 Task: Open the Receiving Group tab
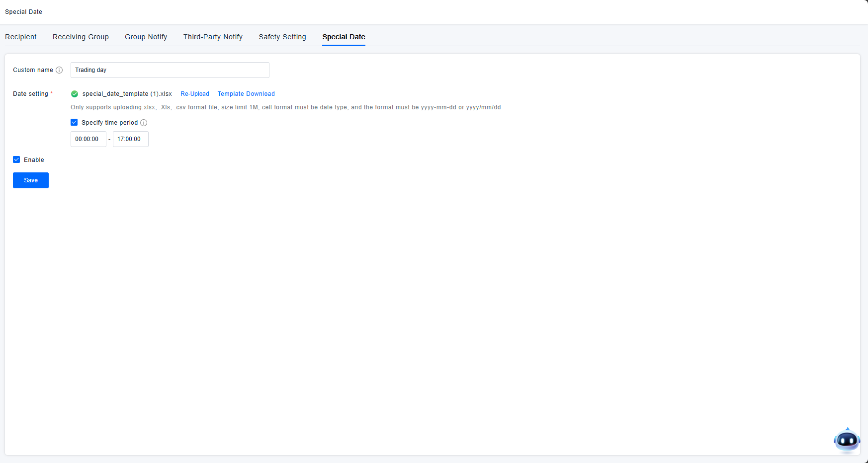[x=81, y=37]
